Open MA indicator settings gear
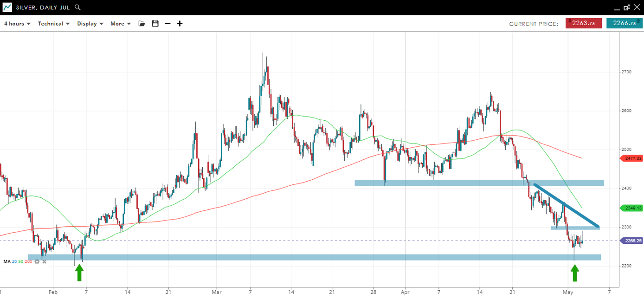Screen dimensions: 644x300 point(37,261)
